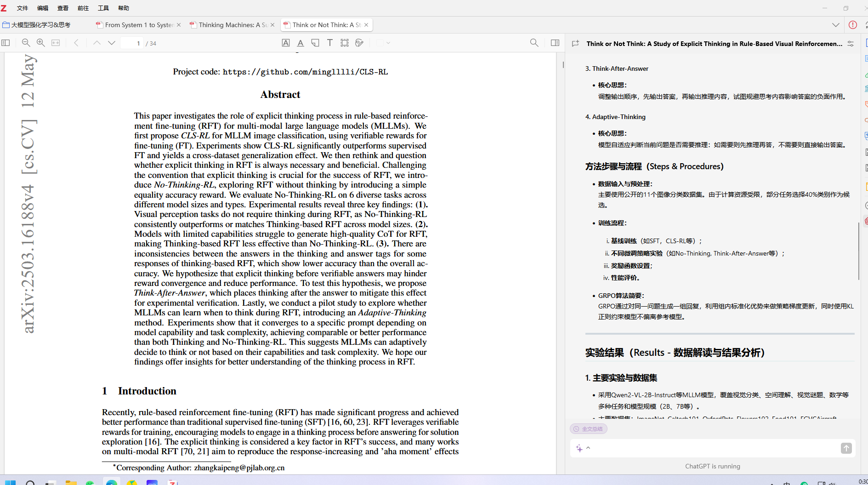Screen dimensions: 868x485
Task: Expand the tab list dropdown chevron
Action: click(x=835, y=25)
